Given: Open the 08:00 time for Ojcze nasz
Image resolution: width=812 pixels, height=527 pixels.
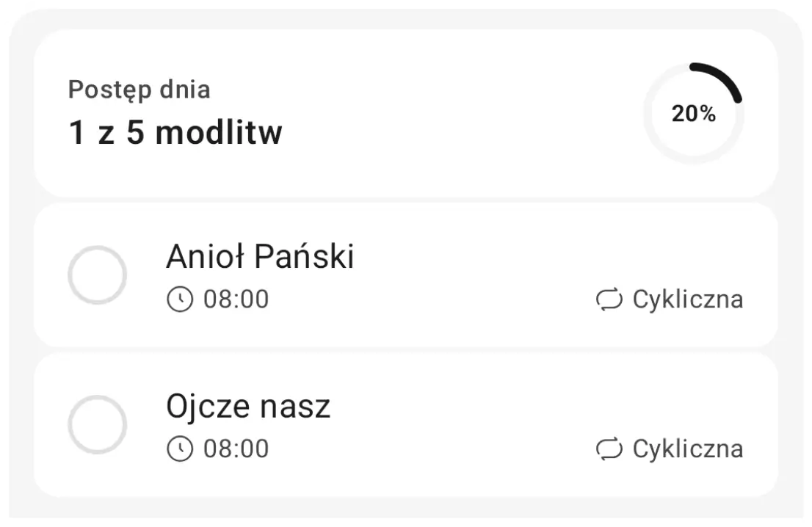Looking at the screenshot, I should click(236, 448).
